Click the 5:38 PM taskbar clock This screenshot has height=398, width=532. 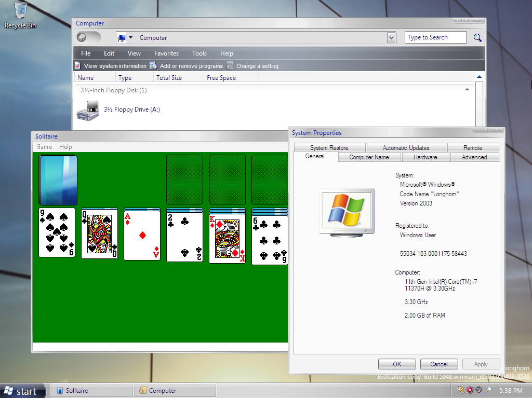[x=511, y=391]
